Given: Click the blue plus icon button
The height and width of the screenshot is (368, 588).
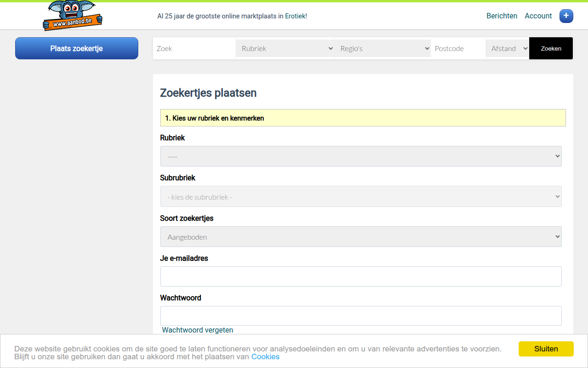Looking at the screenshot, I should pyautogui.click(x=566, y=16).
